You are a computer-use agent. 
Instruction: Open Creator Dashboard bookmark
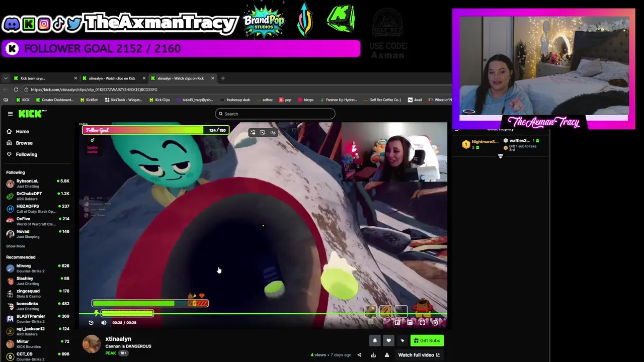[54, 100]
